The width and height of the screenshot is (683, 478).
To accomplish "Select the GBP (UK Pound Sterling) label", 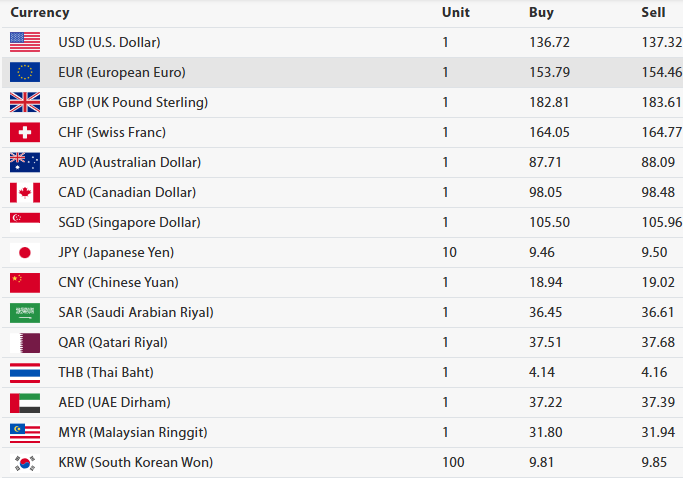I will (133, 102).
